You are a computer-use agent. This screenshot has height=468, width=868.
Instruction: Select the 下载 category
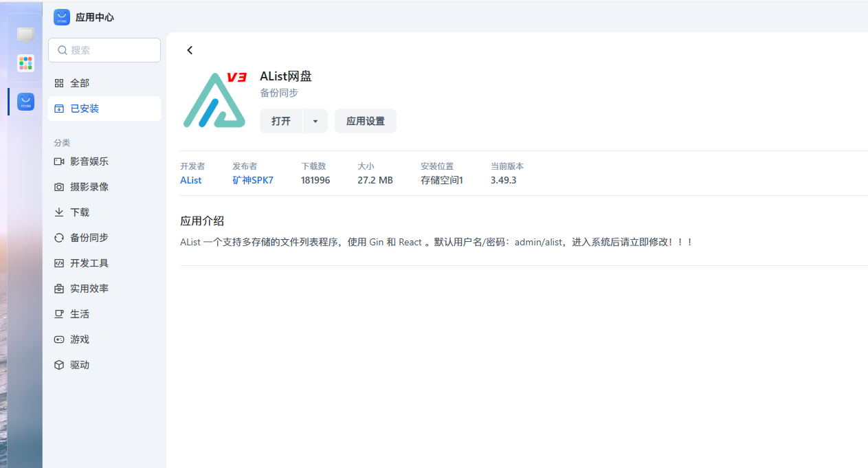tap(104, 212)
